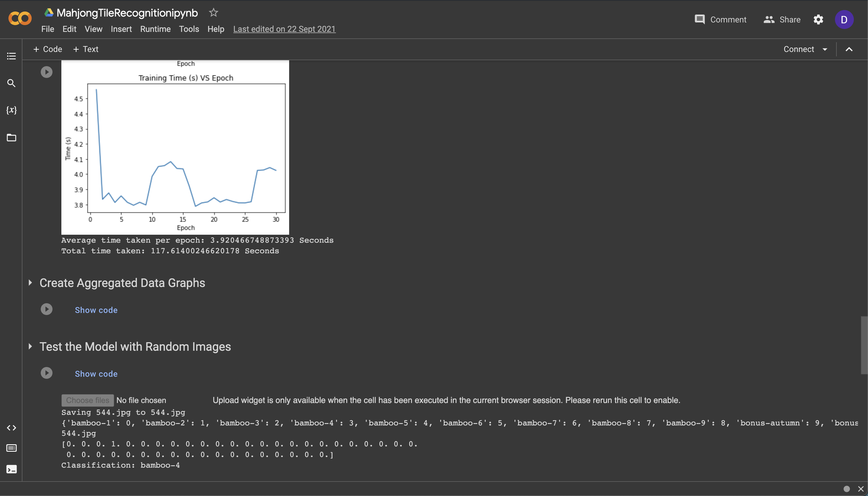
Task: Open the Edit menu
Action: pyautogui.click(x=69, y=29)
